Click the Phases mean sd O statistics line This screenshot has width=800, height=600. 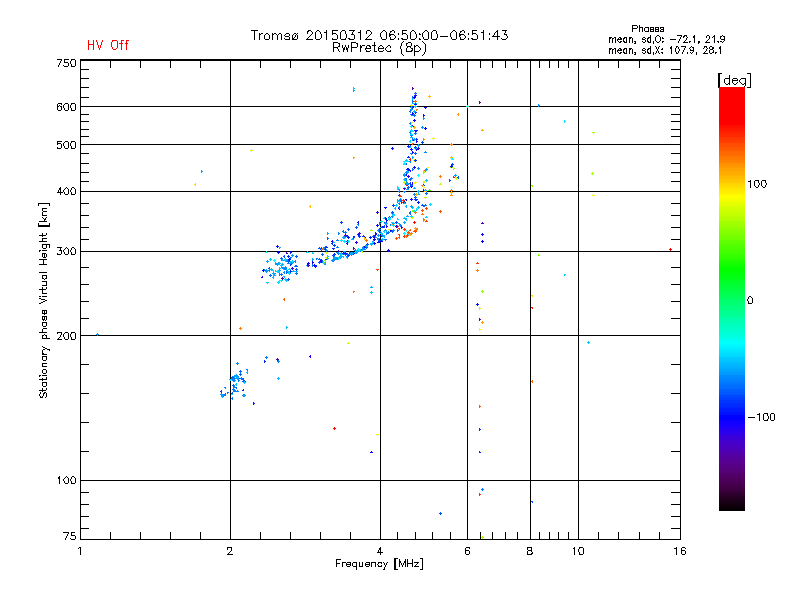pyautogui.click(x=666, y=39)
